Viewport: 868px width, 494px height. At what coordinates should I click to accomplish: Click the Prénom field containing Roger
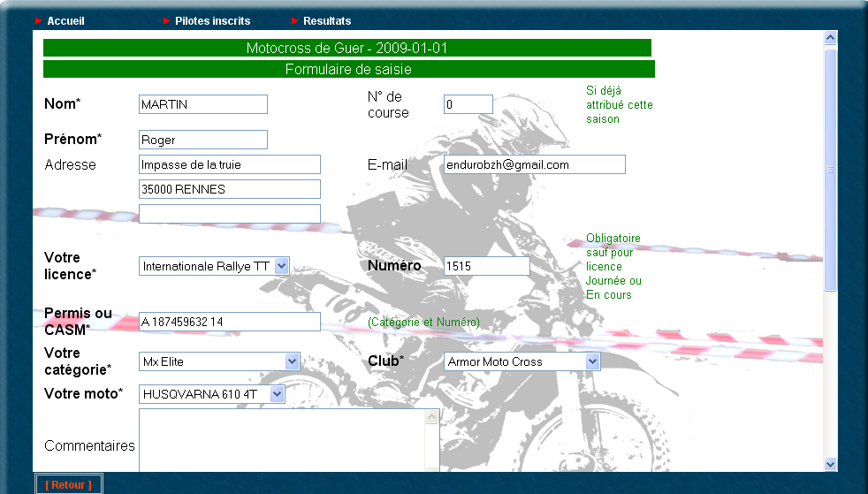203,140
